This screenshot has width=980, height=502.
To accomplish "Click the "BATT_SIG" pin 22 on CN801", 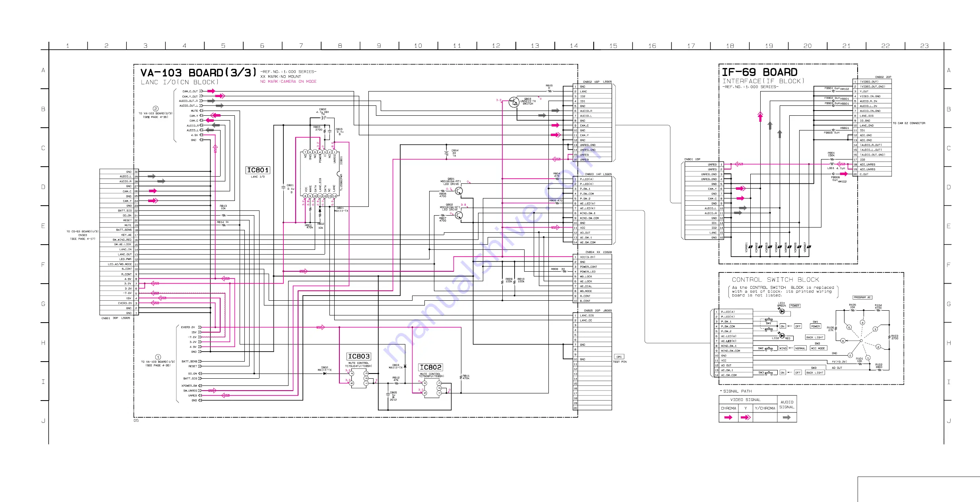I will coord(119,211).
